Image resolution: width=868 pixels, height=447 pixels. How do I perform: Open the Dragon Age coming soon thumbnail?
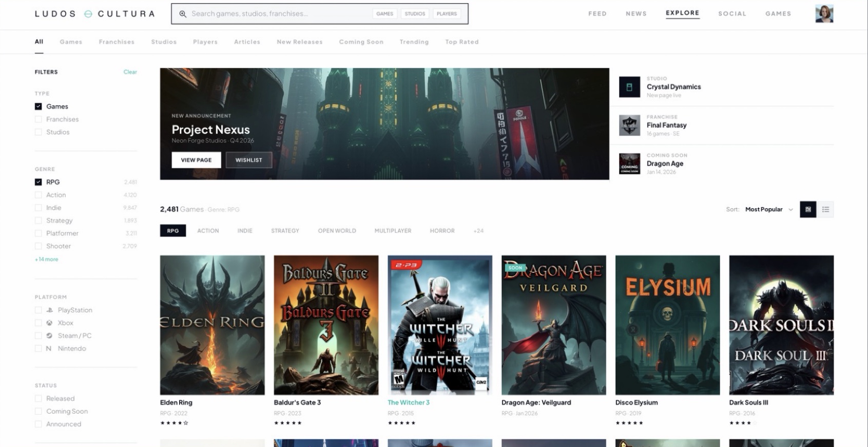pos(629,164)
